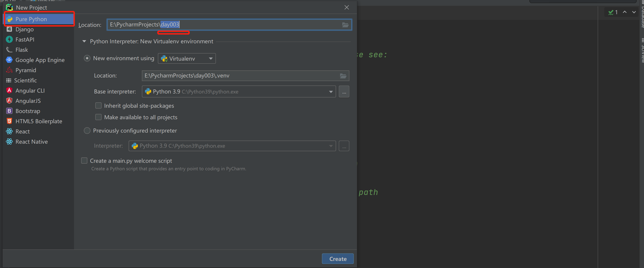Click the Scientific grid icon
This screenshot has width=644, height=268.
[8, 80]
